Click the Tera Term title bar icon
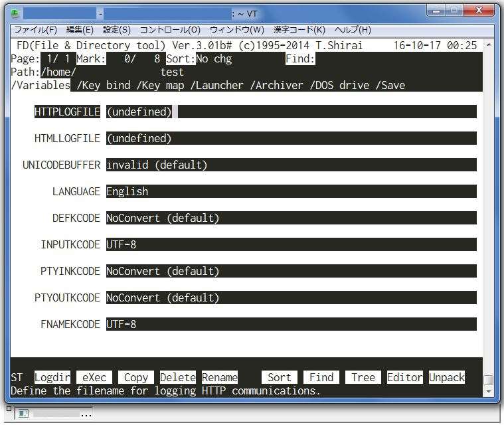Screen dimensions: 504x425 click(x=15, y=14)
